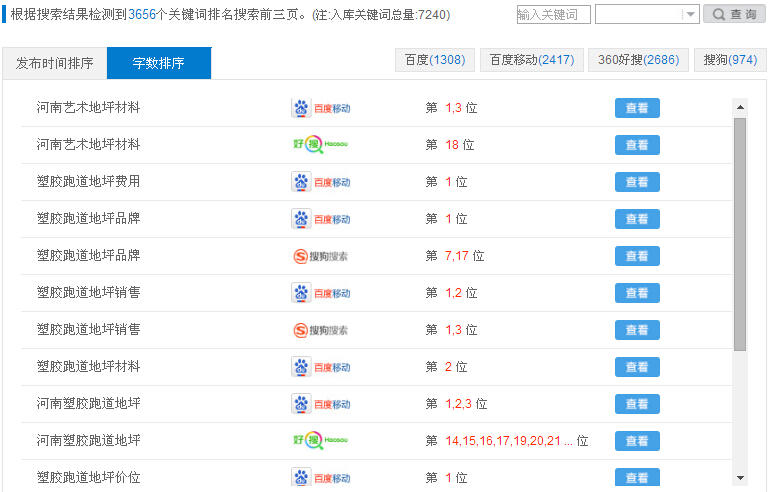
Task: Filter by 搜狗(974) tab
Action: [730, 60]
